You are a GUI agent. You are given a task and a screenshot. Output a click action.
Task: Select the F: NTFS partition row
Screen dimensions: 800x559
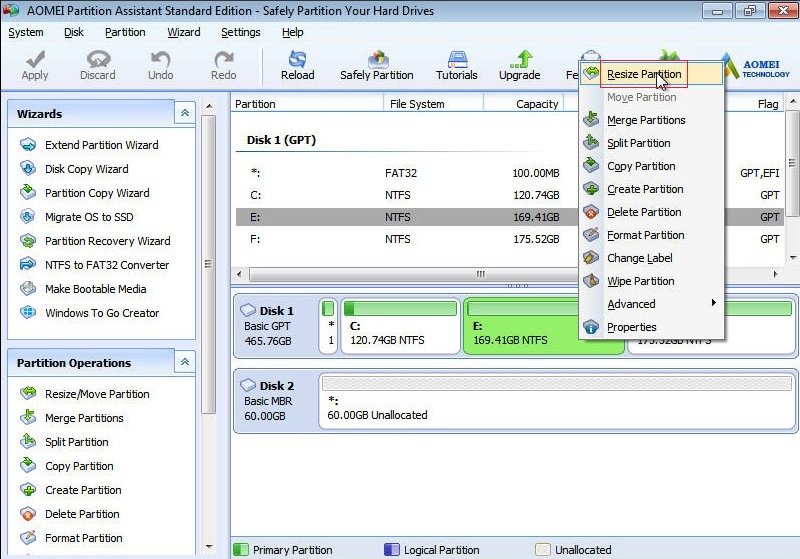pyautogui.click(x=407, y=239)
